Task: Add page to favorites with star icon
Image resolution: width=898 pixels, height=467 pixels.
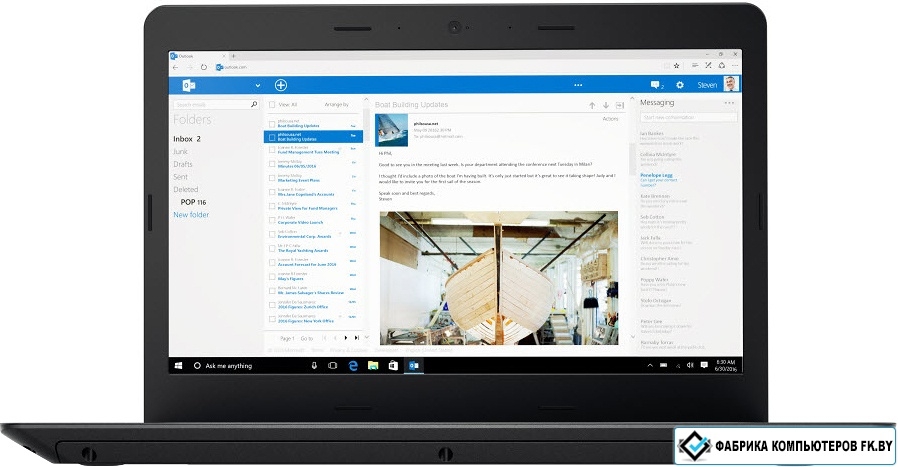Action: coord(676,66)
